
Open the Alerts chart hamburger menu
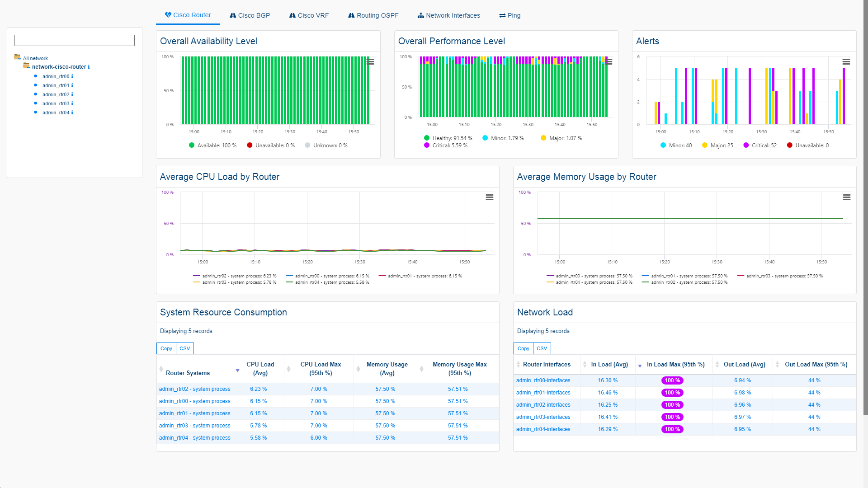point(846,62)
